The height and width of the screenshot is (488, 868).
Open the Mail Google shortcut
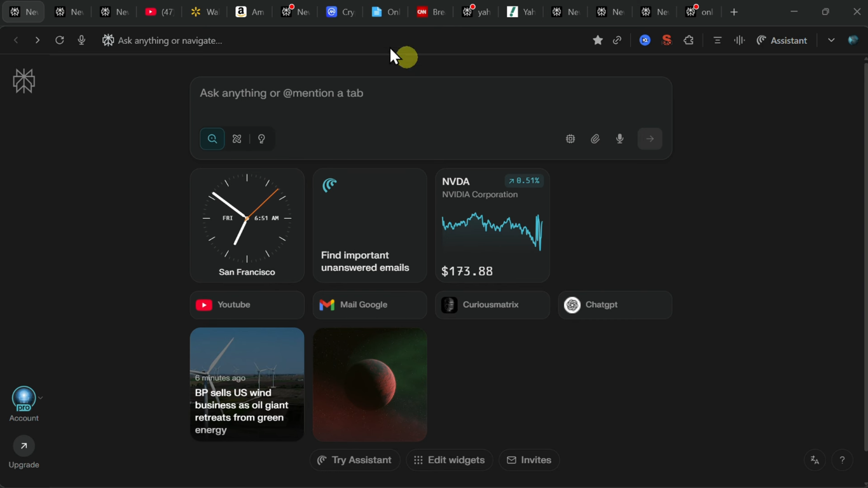pyautogui.click(x=369, y=305)
